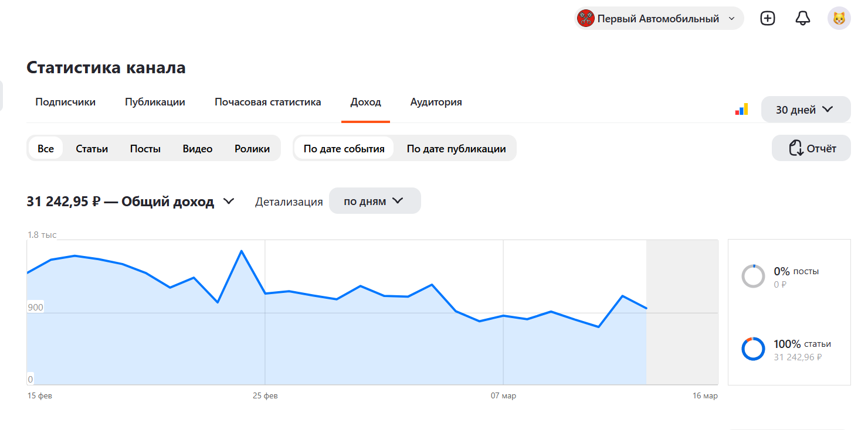This screenshot has width=868, height=430.
Task: Filter income by Видео
Action: pyautogui.click(x=197, y=148)
